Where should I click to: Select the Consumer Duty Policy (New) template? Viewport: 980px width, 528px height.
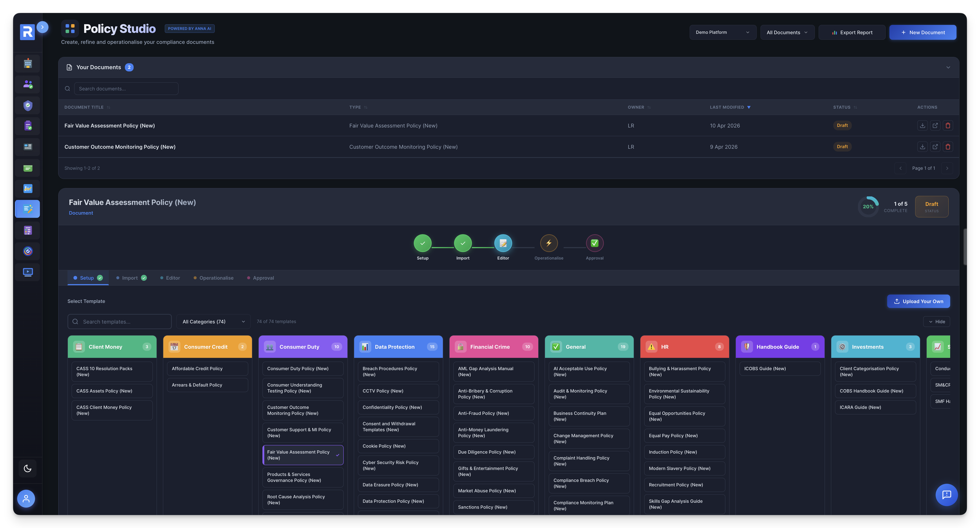pos(303,369)
